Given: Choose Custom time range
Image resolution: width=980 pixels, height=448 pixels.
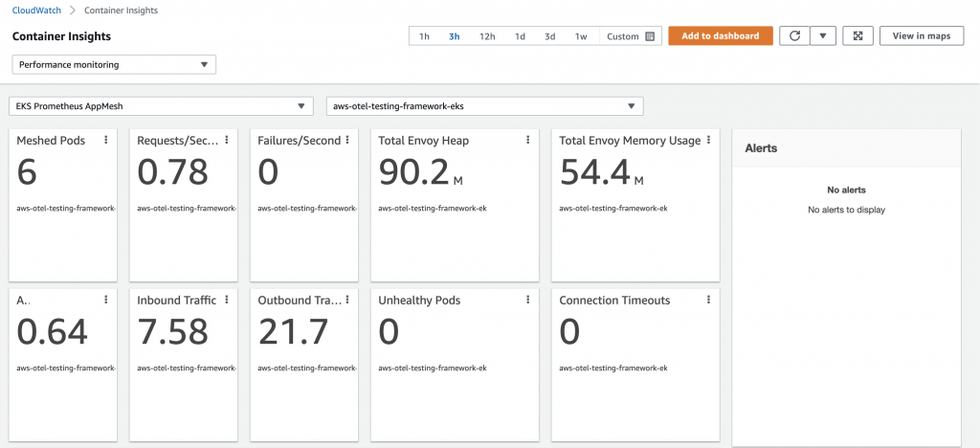Looking at the screenshot, I should pyautogui.click(x=630, y=36).
